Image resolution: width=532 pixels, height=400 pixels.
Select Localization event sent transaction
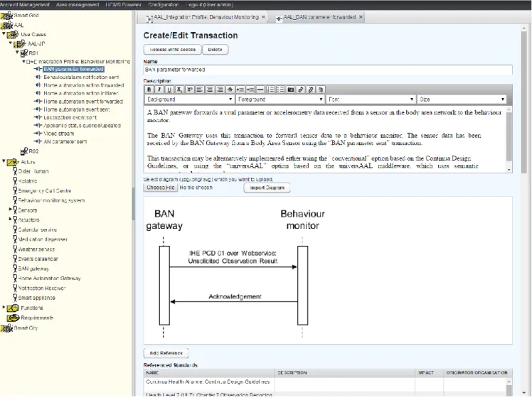[70, 118]
